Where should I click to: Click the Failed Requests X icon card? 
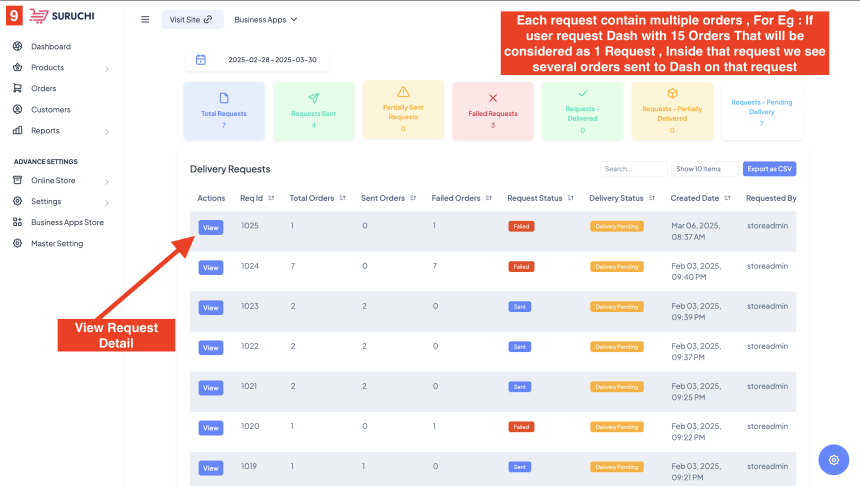tap(492, 111)
